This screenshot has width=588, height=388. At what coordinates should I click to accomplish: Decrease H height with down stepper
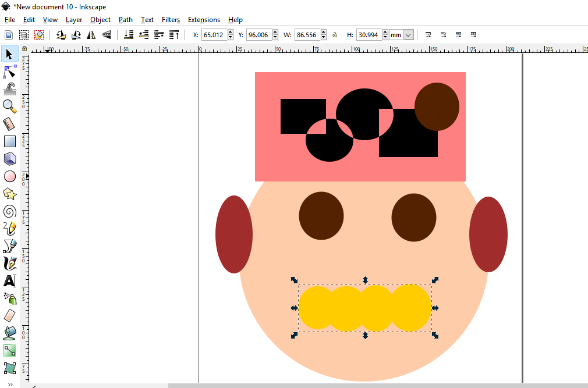(385, 37)
